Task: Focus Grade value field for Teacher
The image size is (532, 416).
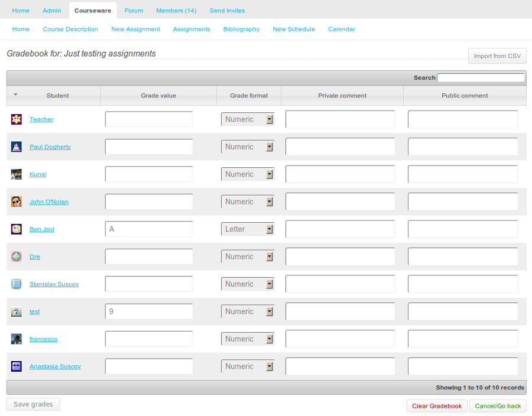Action: [x=149, y=119]
